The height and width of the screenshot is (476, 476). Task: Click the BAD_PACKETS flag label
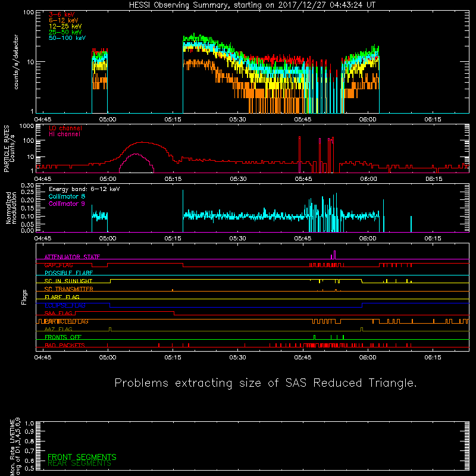(x=65, y=346)
